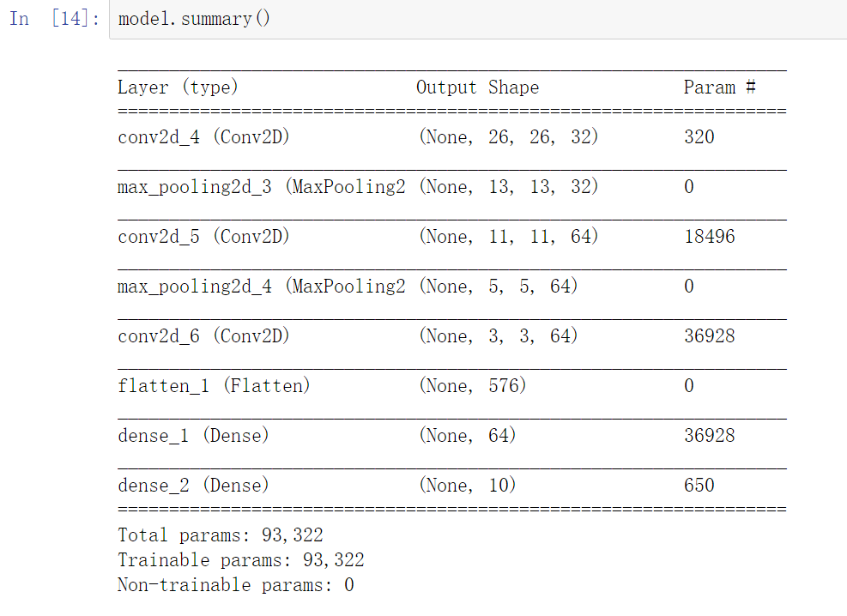Viewport: 847px width, 616px height.
Task: Click the dense_1 (Dense) layer name
Action: [193, 436]
